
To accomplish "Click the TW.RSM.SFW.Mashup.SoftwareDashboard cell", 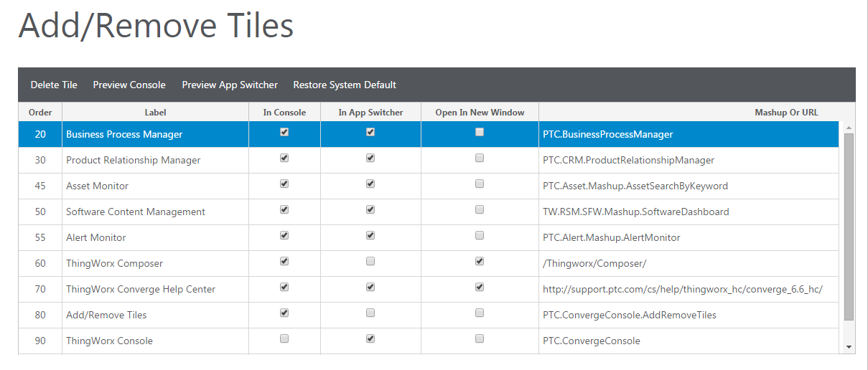I will (x=689, y=212).
